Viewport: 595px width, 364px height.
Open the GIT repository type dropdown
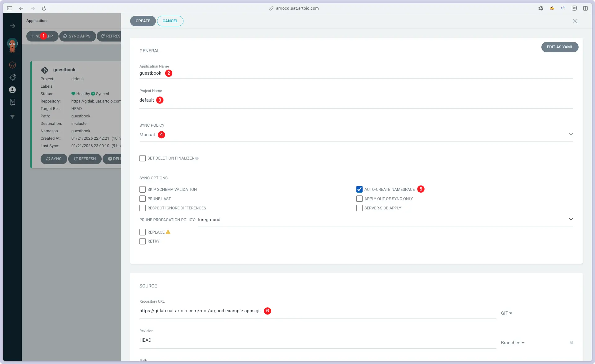(x=506, y=313)
